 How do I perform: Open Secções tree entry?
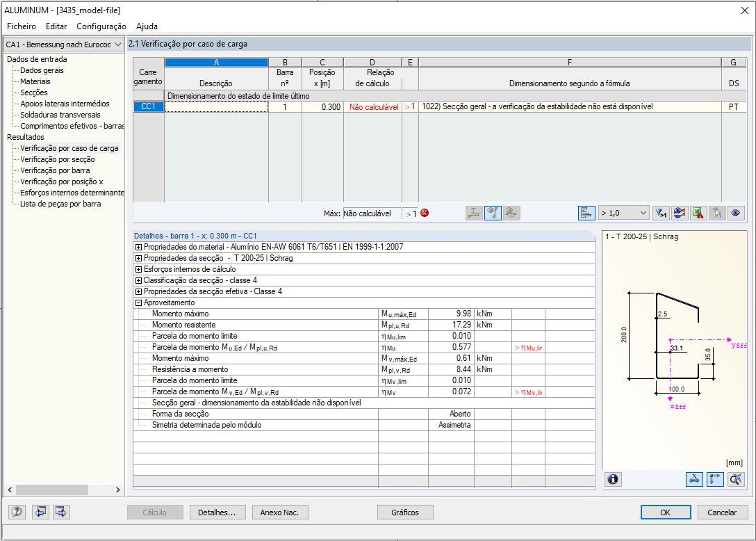pyautogui.click(x=34, y=92)
